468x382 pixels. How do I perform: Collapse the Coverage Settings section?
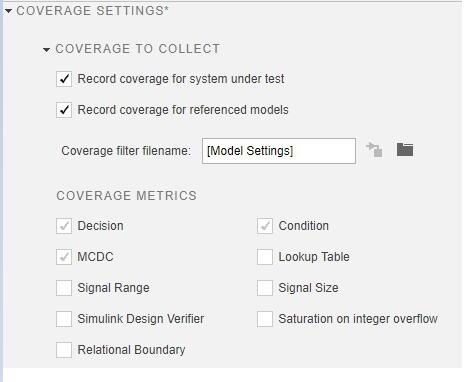pos(8,11)
